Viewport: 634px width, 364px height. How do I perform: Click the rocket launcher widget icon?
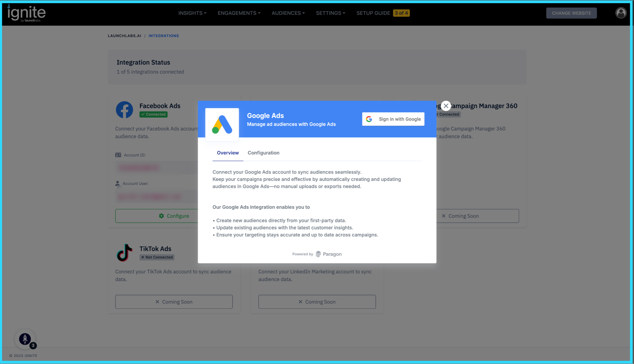click(25, 339)
